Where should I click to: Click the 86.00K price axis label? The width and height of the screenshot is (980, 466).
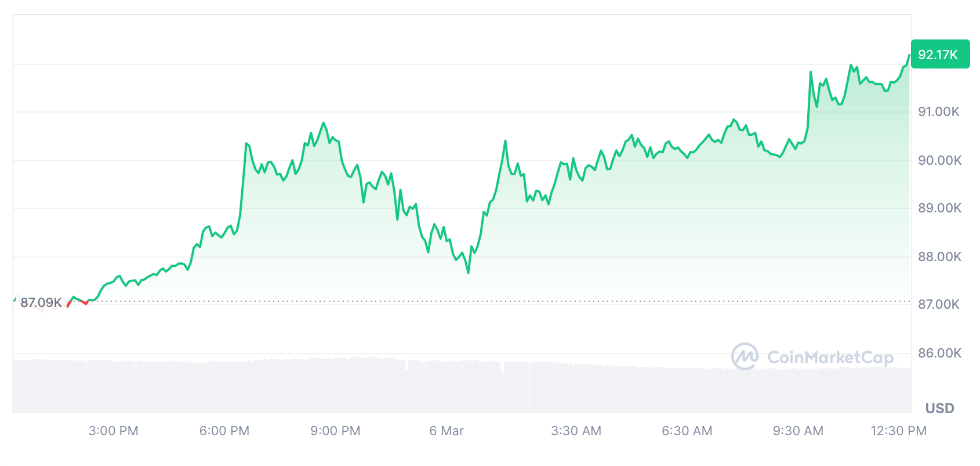(x=939, y=353)
